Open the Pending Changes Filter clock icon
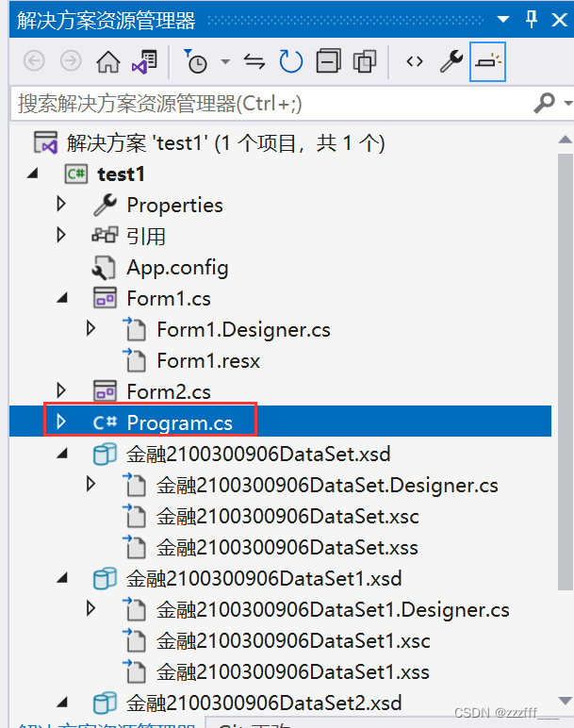This screenshot has height=728, width=574. coord(196,61)
